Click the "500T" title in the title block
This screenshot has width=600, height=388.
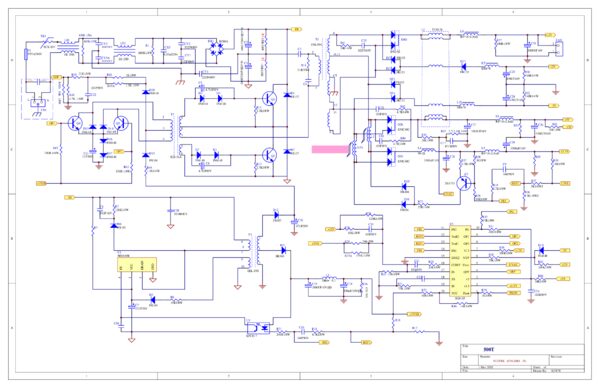489,349
